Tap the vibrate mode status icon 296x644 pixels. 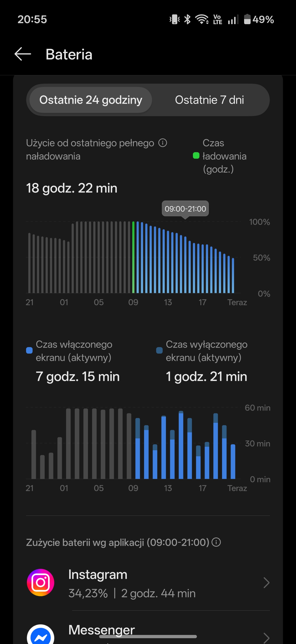point(175,19)
